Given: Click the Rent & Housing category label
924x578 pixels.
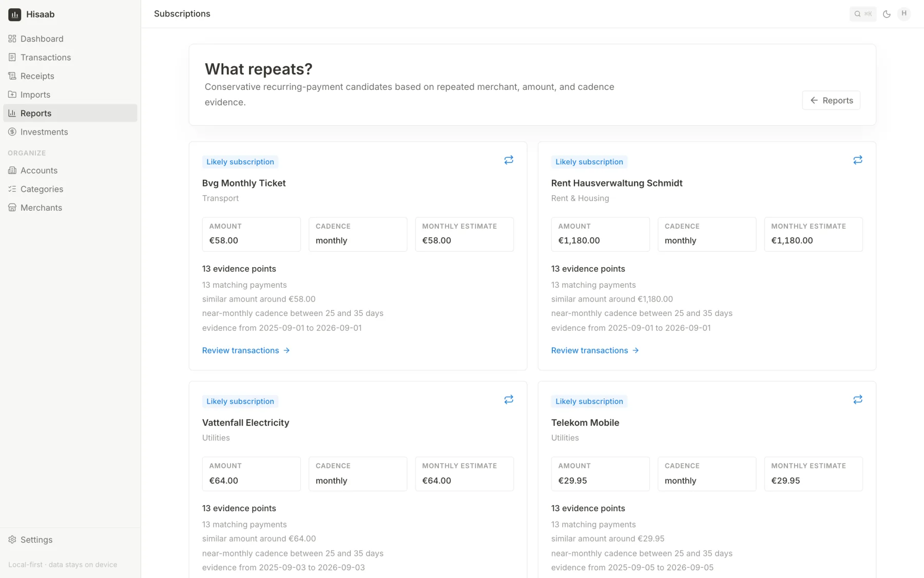Looking at the screenshot, I should click(x=580, y=198).
